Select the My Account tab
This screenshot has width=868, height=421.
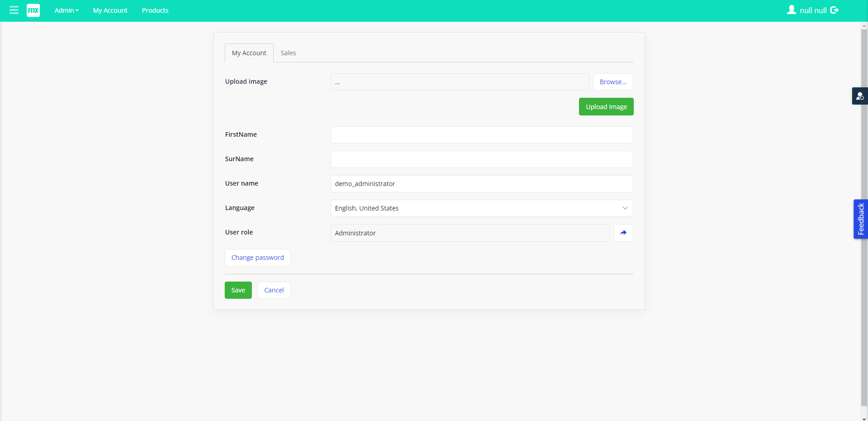[x=249, y=53]
